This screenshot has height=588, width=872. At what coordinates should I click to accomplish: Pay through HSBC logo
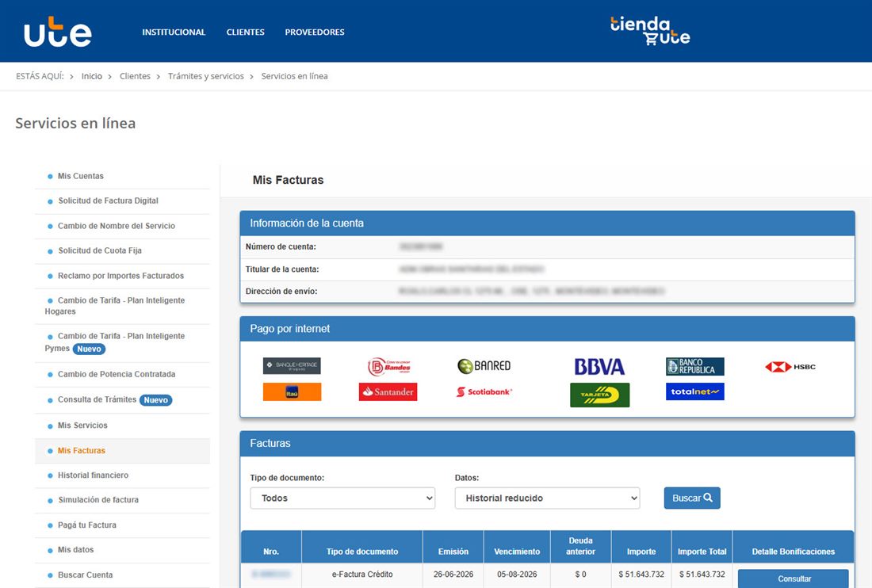(x=790, y=367)
